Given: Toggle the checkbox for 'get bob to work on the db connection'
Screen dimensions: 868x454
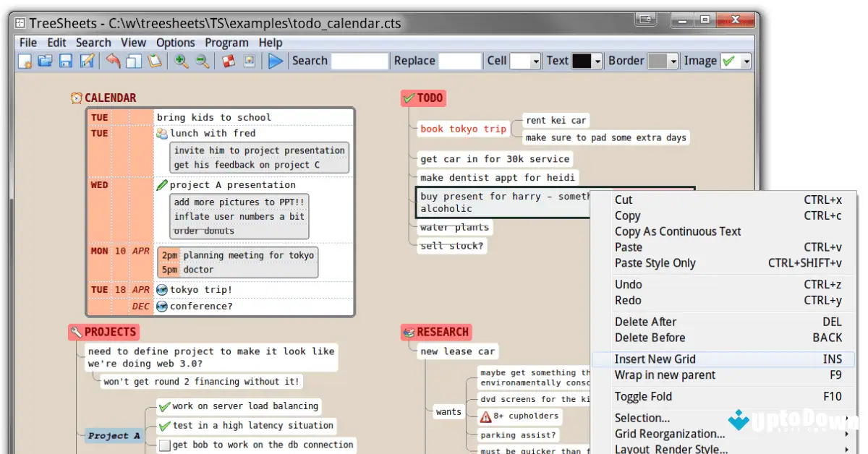Looking at the screenshot, I should [x=164, y=445].
